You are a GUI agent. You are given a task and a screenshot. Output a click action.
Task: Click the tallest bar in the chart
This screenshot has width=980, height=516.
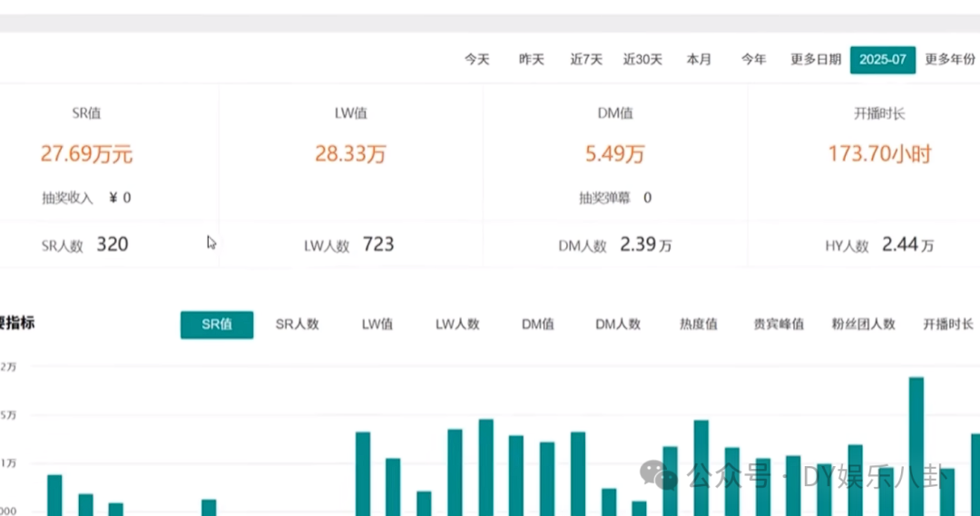(916, 446)
